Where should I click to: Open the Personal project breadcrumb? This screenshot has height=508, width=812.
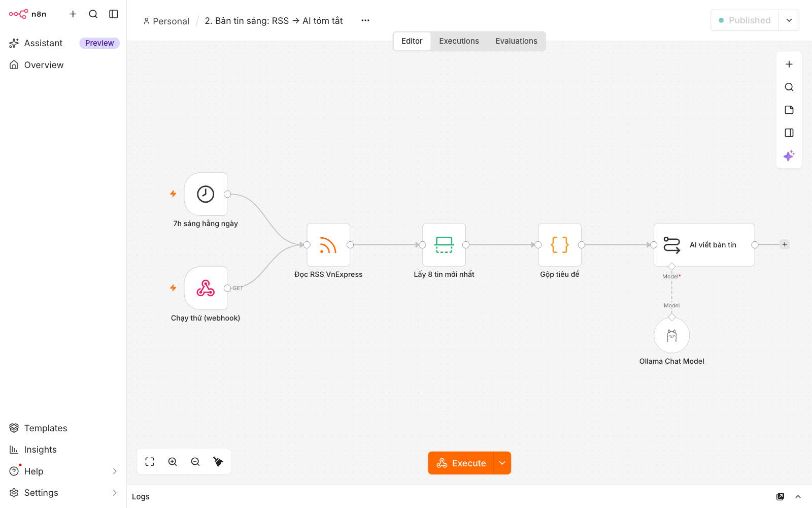click(166, 21)
